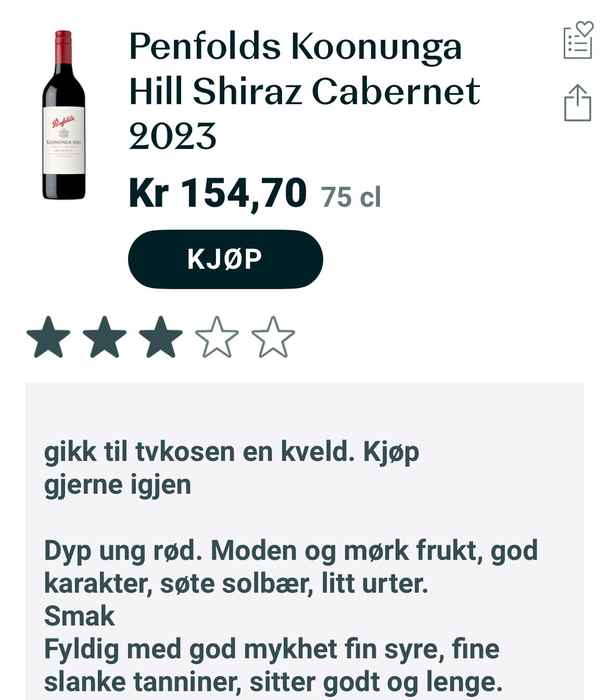Tap the Kr 154,70 price

coord(218,193)
